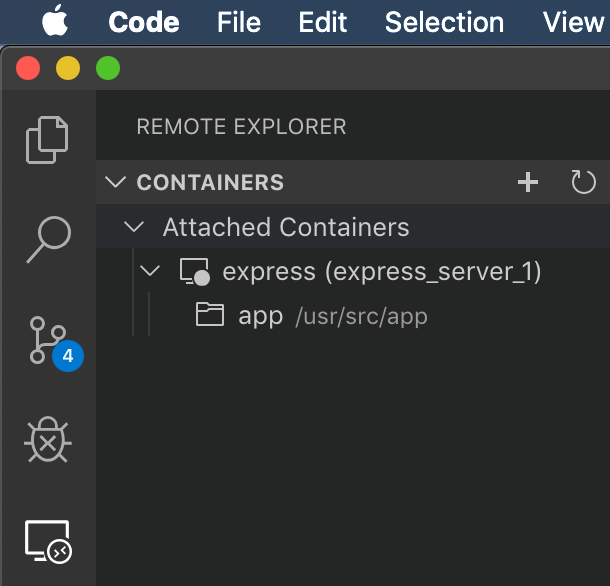Open the Selection menu

pyautogui.click(x=444, y=22)
